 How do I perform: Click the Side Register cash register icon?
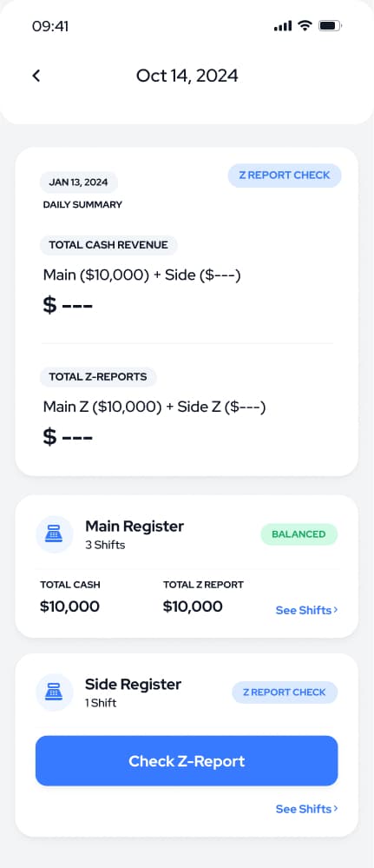click(x=55, y=692)
